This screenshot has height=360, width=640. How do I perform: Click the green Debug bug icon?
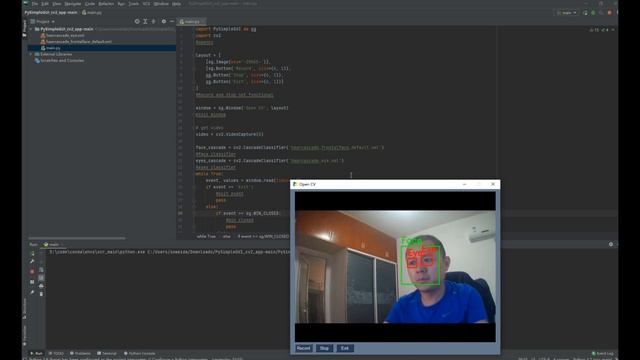(593, 13)
